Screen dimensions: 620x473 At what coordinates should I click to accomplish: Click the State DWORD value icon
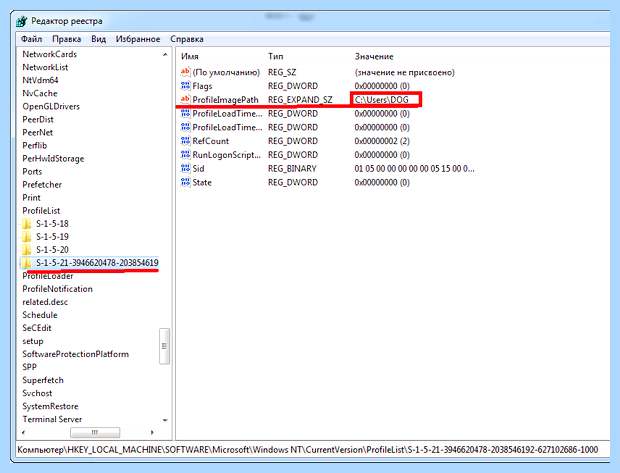[185, 182]
